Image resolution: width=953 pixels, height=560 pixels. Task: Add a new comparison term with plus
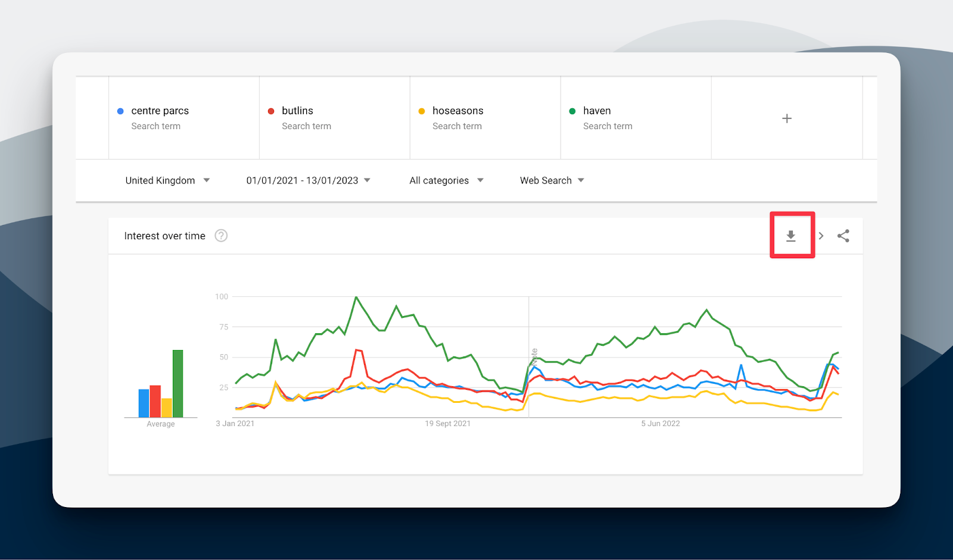tap(787, 118)
